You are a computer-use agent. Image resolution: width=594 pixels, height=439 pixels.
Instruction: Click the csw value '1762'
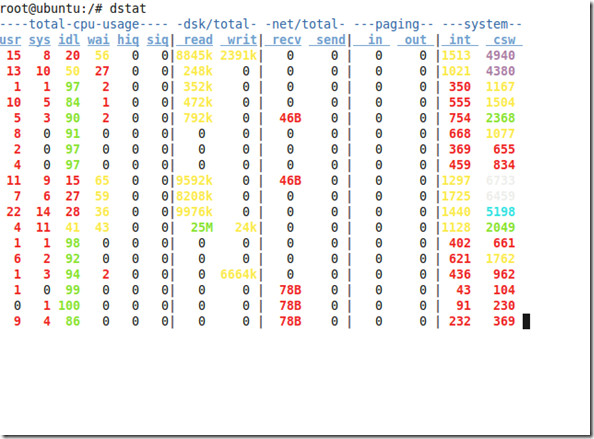[500, 258]
